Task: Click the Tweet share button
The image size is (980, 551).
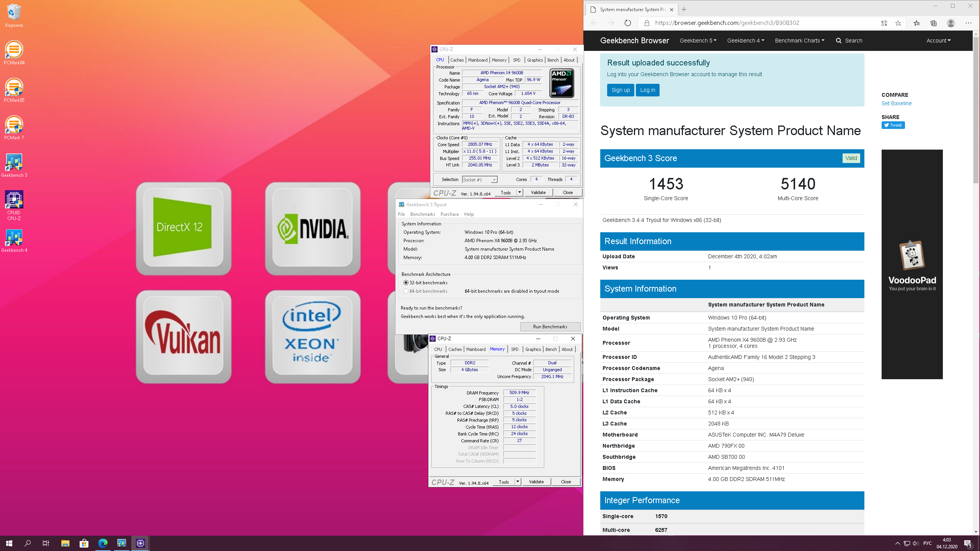Action: point(893,125)
